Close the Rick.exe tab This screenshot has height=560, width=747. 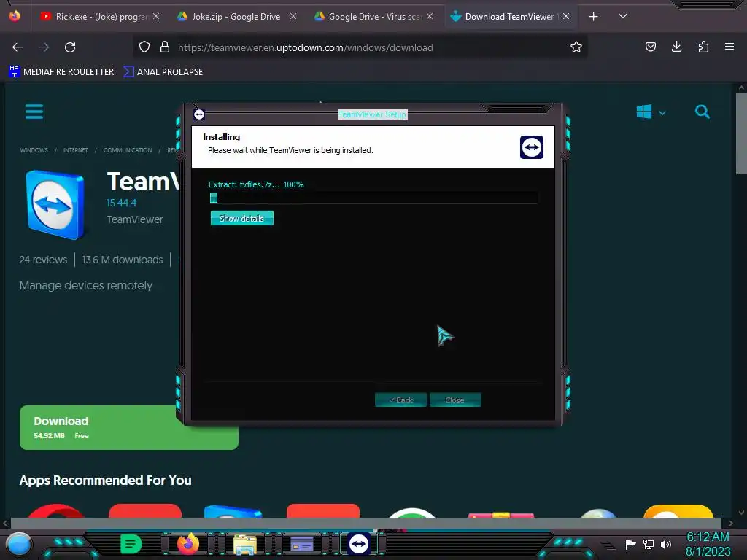pyautogui.click(x=156, y=16)
